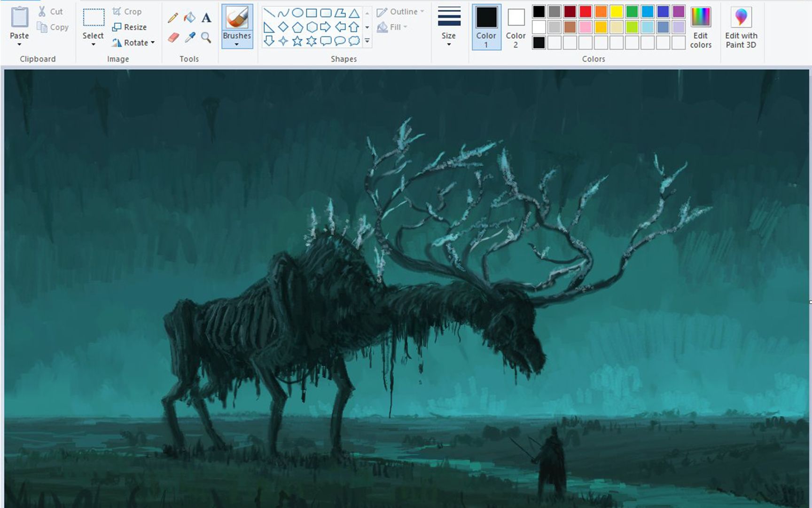812x508 pixels.
Task: Open the Edit colors dialog
Action: [x=701, y=28]
